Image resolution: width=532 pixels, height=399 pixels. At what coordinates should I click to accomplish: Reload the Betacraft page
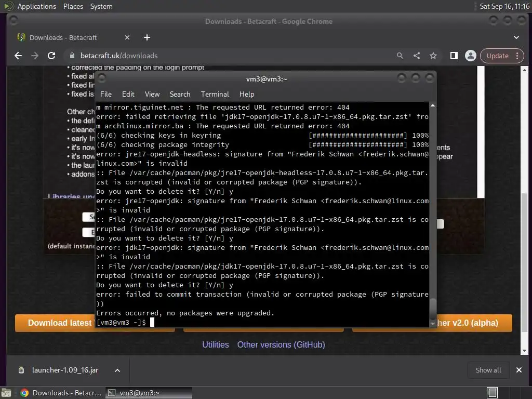51,56
